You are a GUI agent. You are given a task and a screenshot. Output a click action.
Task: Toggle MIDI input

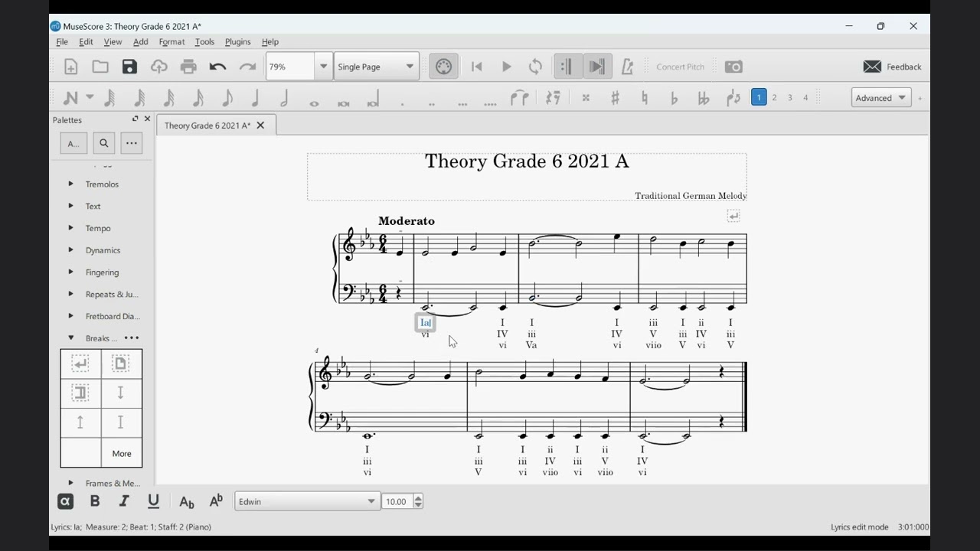[443, 67]
